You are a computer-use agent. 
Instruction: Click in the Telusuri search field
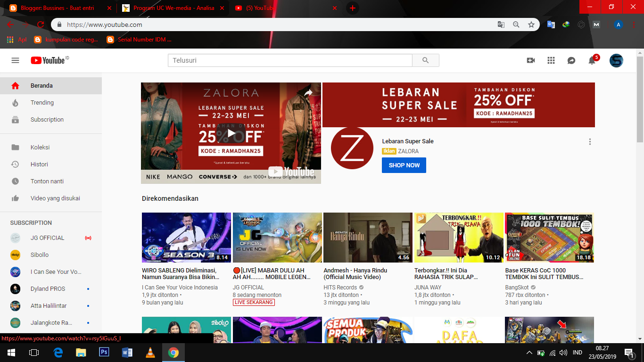[290, 60]
